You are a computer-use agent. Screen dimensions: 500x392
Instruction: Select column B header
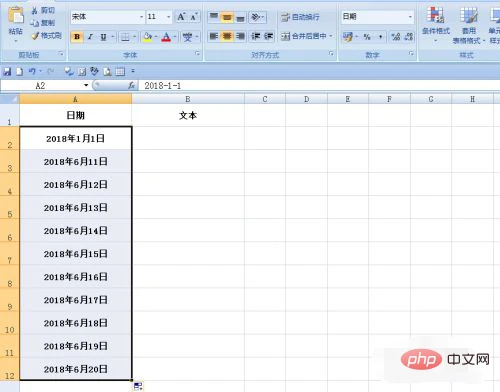coord(188,99)
